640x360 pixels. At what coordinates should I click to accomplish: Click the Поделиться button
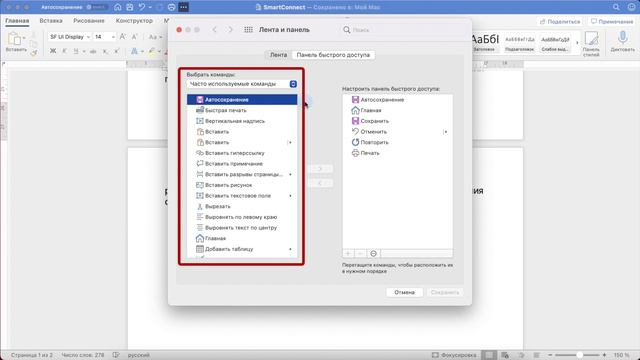(x=560, y=21)
